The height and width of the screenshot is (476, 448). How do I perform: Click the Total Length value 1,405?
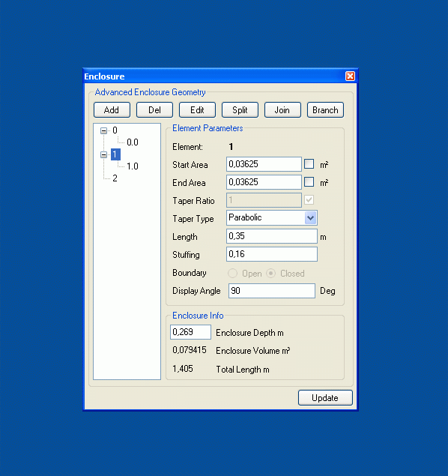pyautogui.click(x=183, y=369)
